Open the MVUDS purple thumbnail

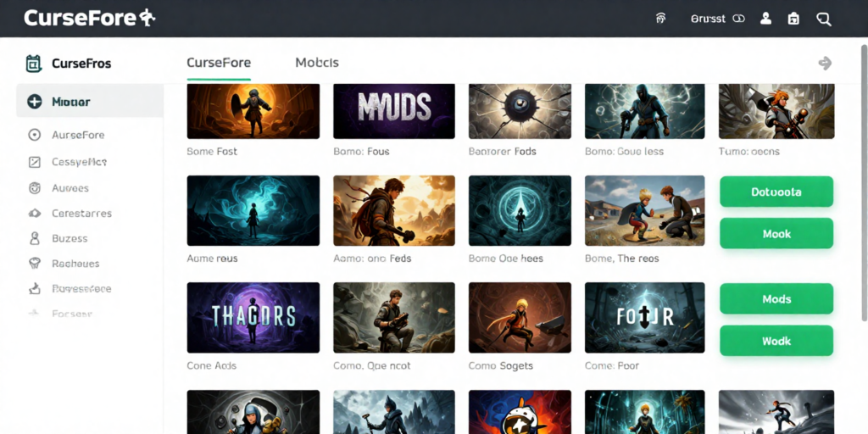pyautogui.click(x=393, y=111)
